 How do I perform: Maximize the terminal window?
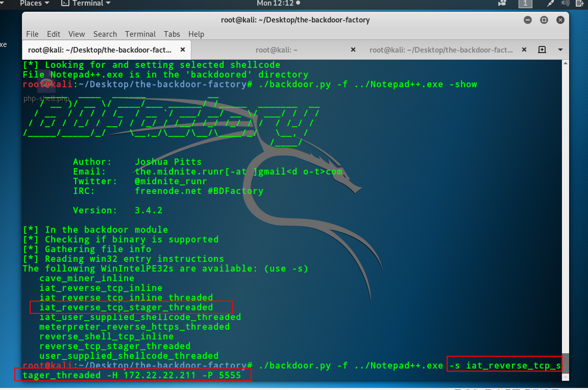pos(544,20)
